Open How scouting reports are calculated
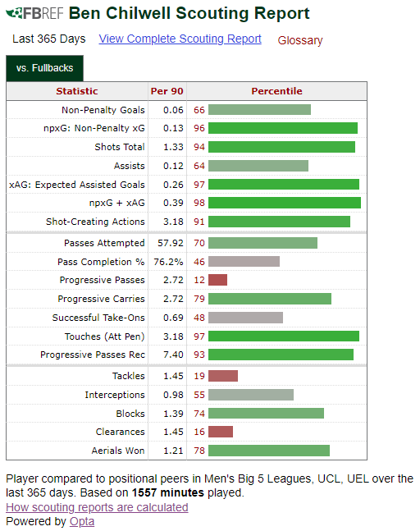The width and height of the screenshot is (420, 531). click(x=97, y=507)
